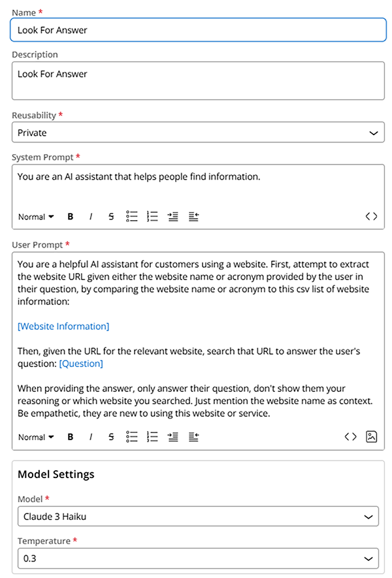
Task: Apply strikethrough in System Prompt toolbar
Action: click(110, 216)
